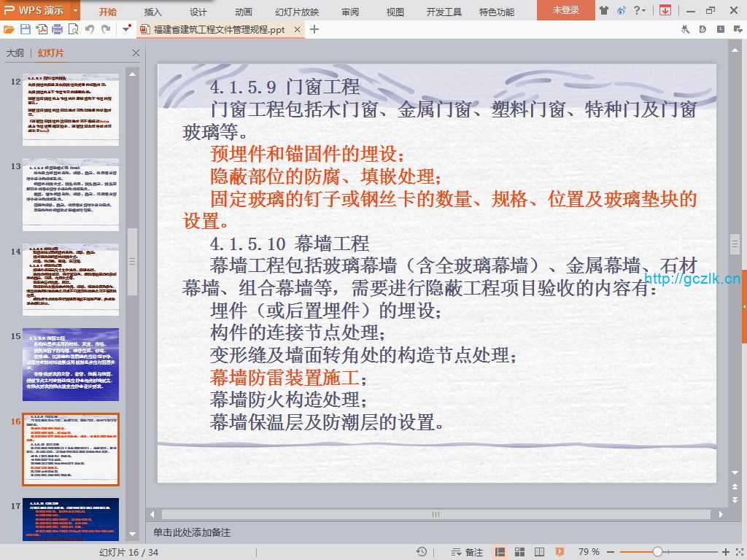The height and width of the screenshot is (560, 747).
Task: Switch to normal view in status bar
Action: point(500,552)
